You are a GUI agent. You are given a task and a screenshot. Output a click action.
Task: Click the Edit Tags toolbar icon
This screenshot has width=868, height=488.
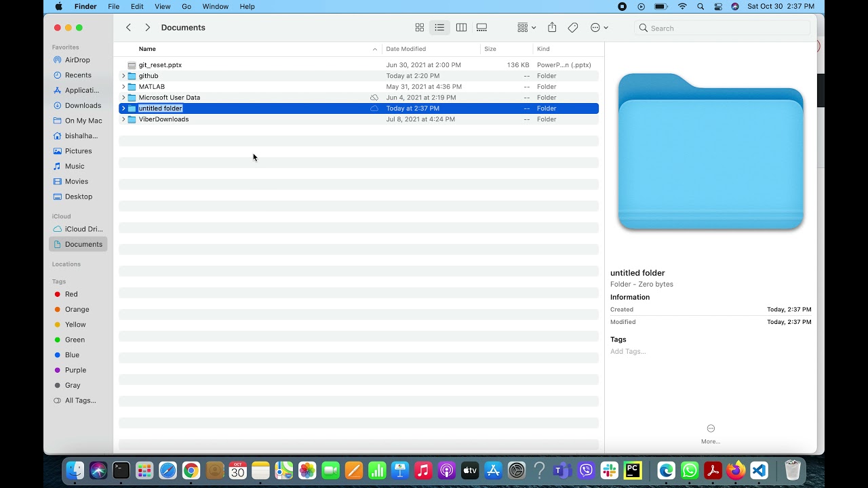pos(573,28)
